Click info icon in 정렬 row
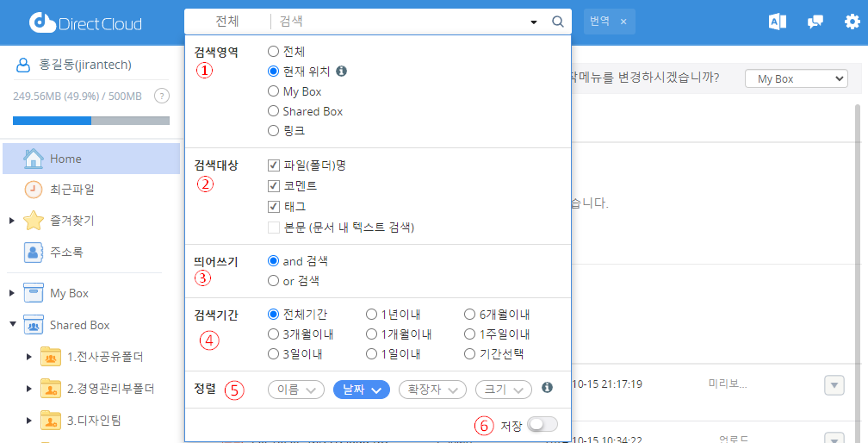Screen dimensions: 868x443 [547, 387]
